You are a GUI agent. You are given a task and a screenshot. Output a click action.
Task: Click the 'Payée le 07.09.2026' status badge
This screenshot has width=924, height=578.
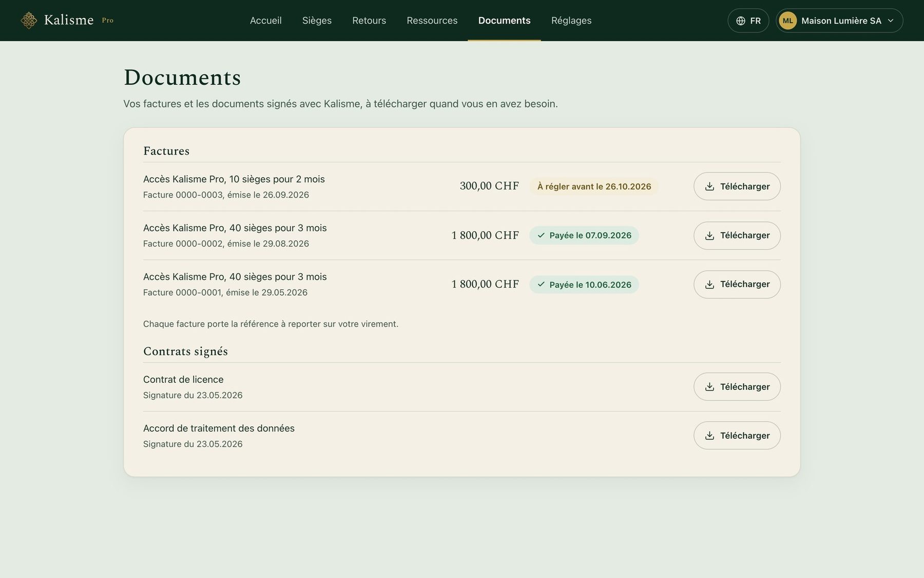(584, 235)
